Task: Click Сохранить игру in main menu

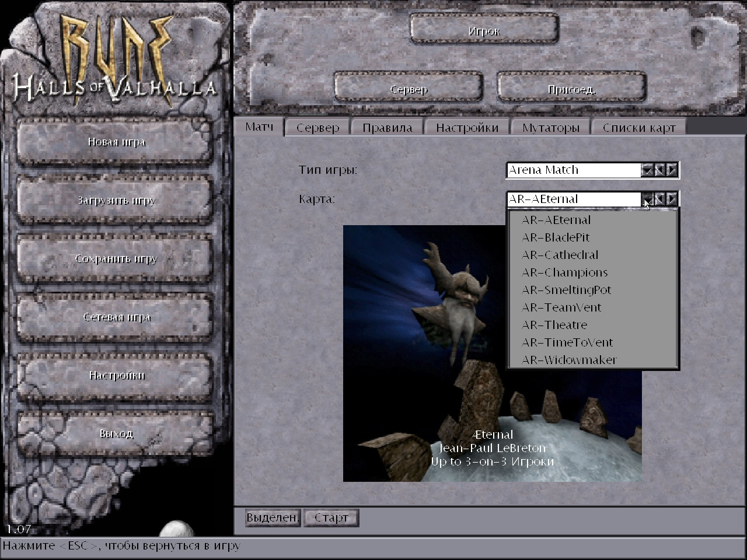Action: 116,258
